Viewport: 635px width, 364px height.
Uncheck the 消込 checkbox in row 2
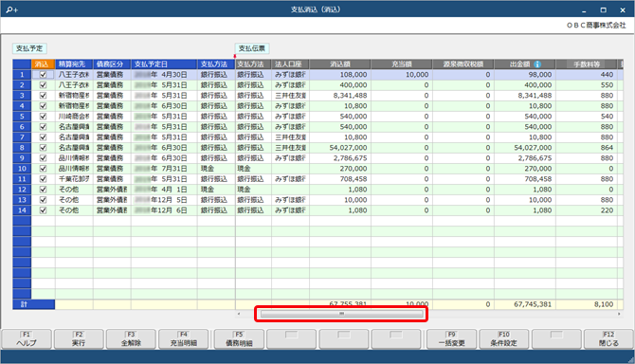point(43,85)
